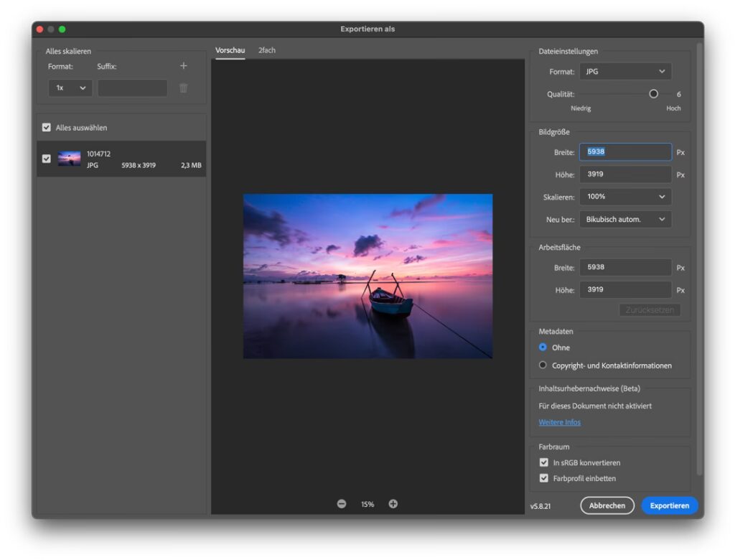Uncheck the 1014712 file checkbox
Viewport: 735px width, 560px height.
(x=47, y=159)
